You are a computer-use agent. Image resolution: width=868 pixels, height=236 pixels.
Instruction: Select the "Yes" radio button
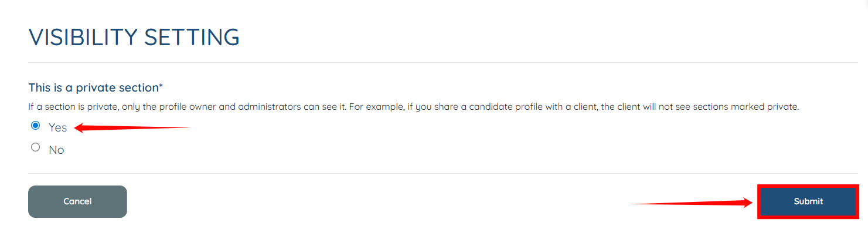pos(35,126)
